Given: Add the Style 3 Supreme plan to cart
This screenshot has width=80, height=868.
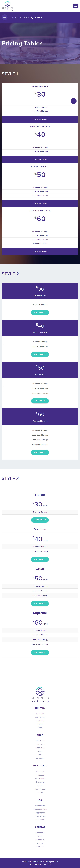Looking at the screenshot, I should (40, 652).
